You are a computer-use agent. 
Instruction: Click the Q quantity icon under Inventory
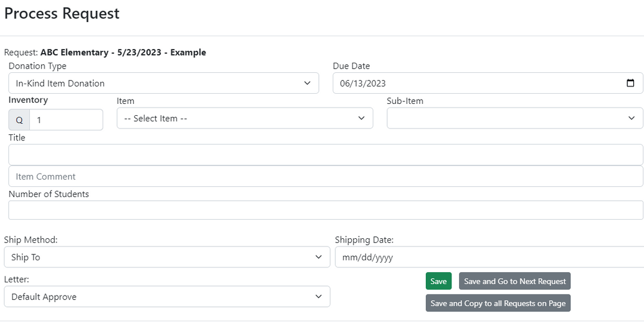(x=19, y=120)
